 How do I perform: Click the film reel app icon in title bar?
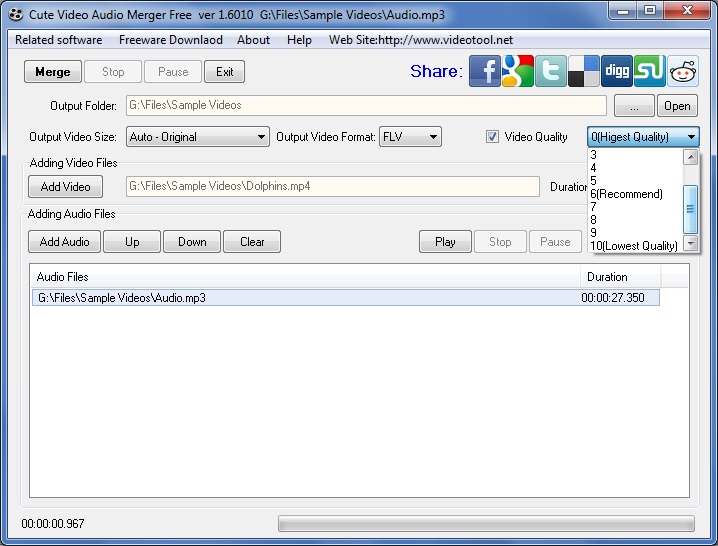(x=16, y=15)
